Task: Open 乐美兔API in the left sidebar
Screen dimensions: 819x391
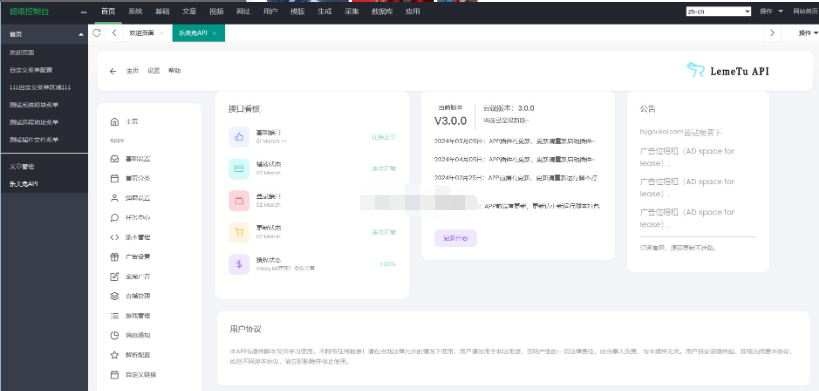Action: tap(24, 184)
